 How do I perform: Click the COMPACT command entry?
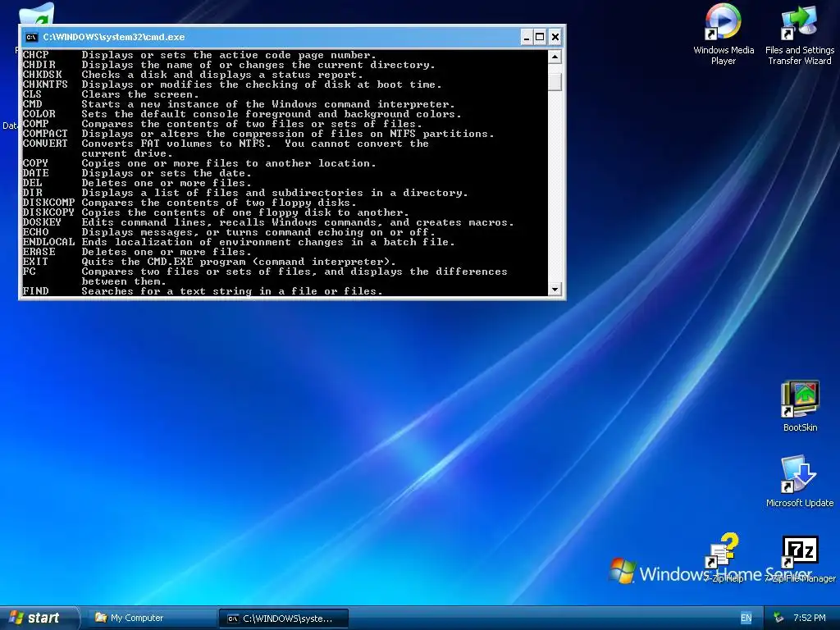click(258, 134)
